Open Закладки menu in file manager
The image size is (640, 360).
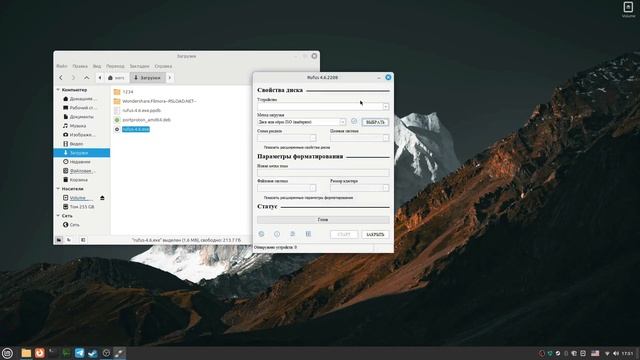pyautogui.click(x=140, y=66)
